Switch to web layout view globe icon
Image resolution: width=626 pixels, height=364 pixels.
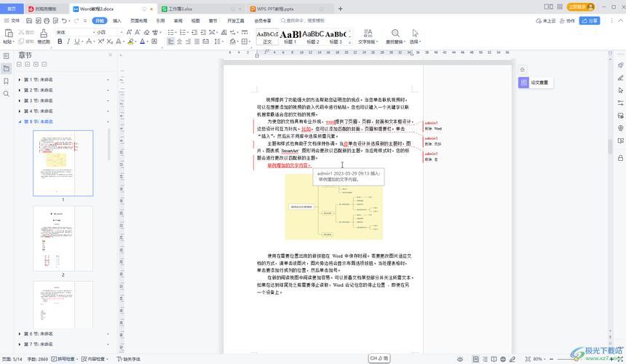click(x=503, y=359)
